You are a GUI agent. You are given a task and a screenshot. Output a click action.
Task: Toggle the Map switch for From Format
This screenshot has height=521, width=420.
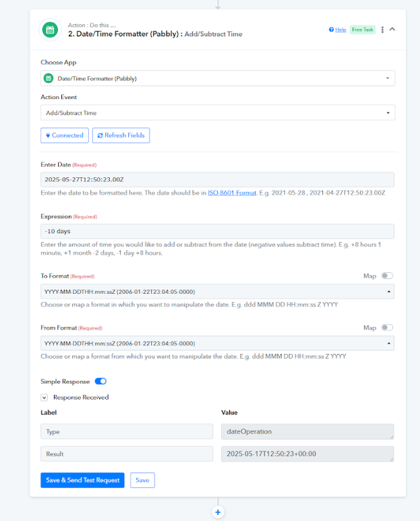387,328
